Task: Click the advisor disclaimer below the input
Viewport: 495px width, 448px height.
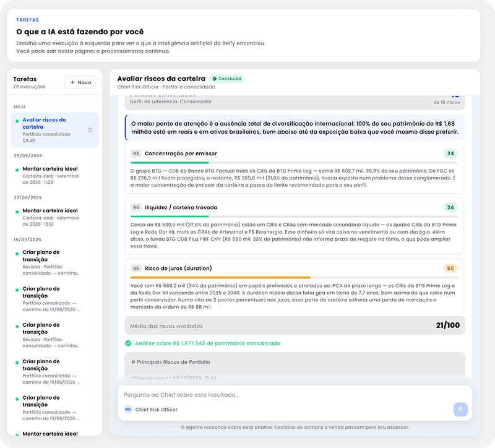Action: point(295,427)
